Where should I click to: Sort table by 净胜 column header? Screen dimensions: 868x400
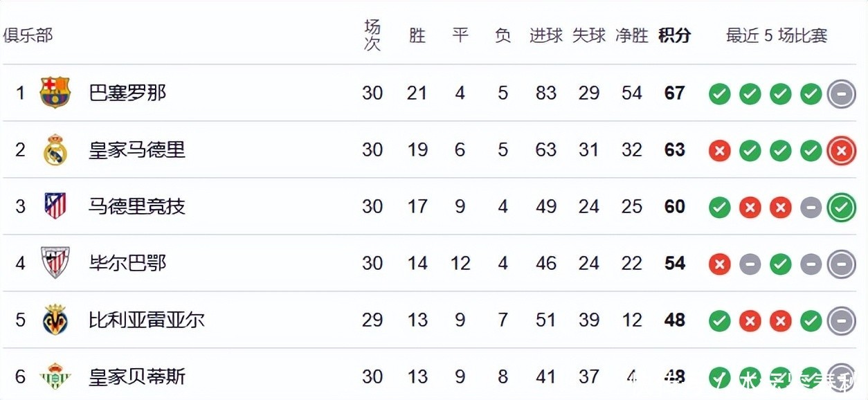(x=632, y=35)
